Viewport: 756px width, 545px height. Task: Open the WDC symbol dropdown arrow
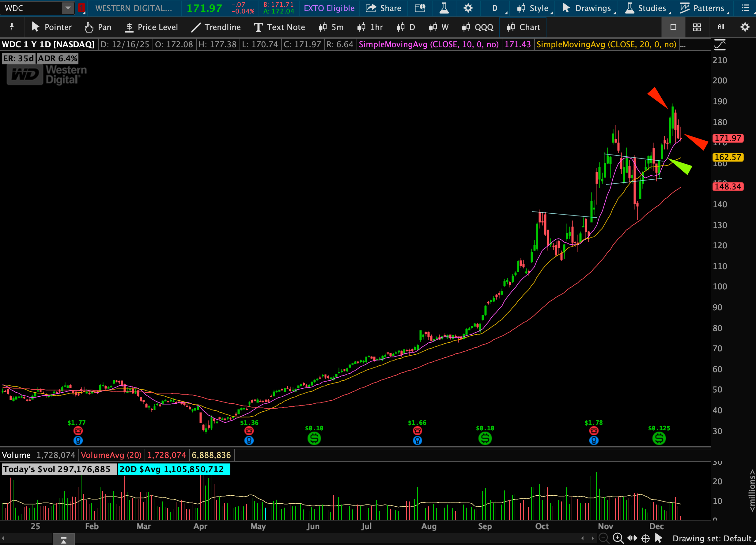click(x=68, y=8)
